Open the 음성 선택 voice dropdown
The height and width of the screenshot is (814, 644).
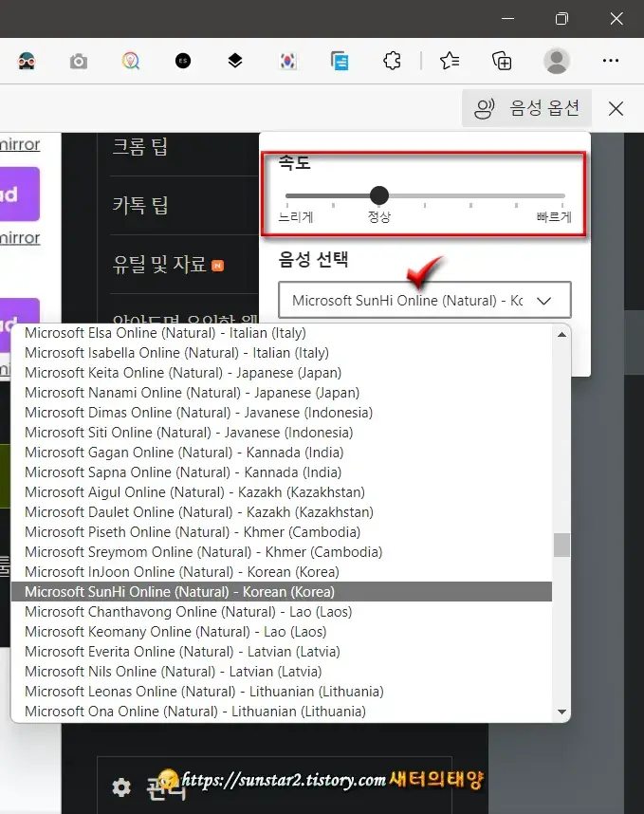click(425, 300)
